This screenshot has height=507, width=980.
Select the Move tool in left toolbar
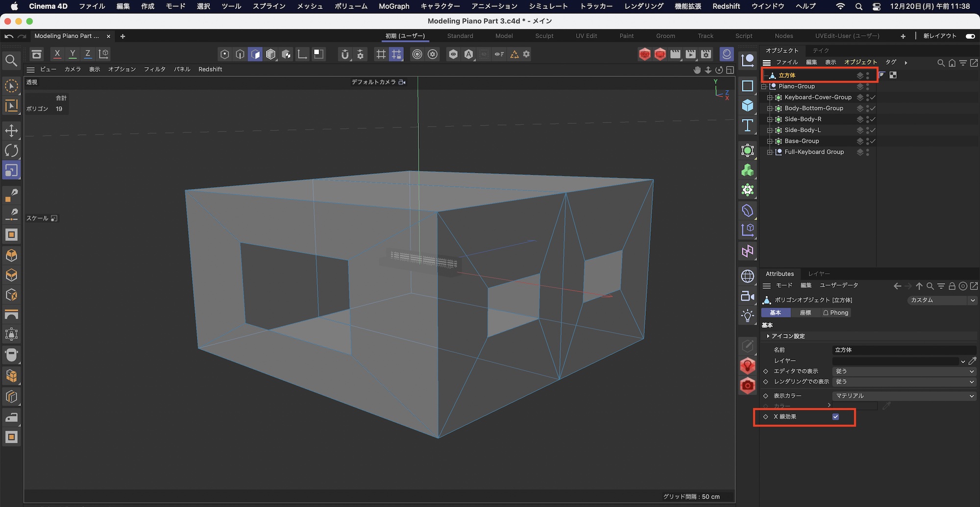coord(11,130)
